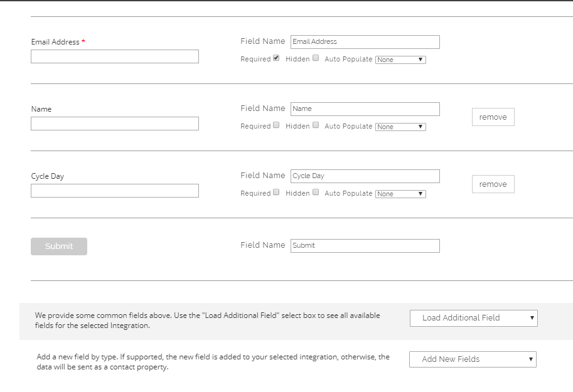Open the Auto Populate dropdown for Name

[400, 126]
